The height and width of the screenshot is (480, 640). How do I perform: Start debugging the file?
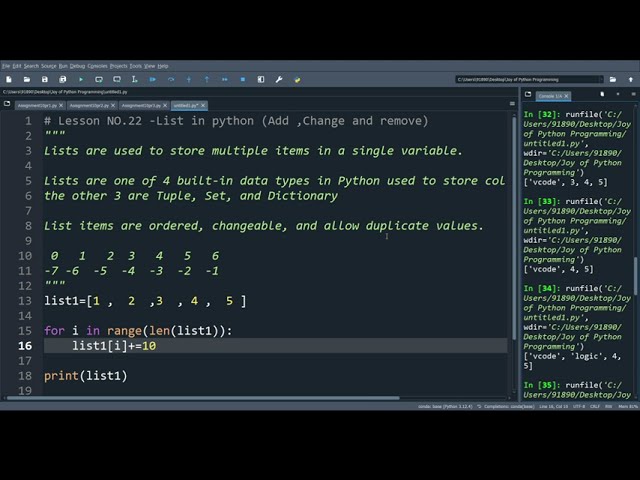point(153,80)
